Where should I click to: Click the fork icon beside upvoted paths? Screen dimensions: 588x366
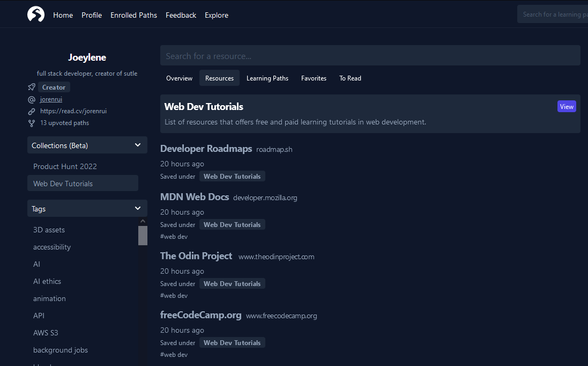point(32,123)
